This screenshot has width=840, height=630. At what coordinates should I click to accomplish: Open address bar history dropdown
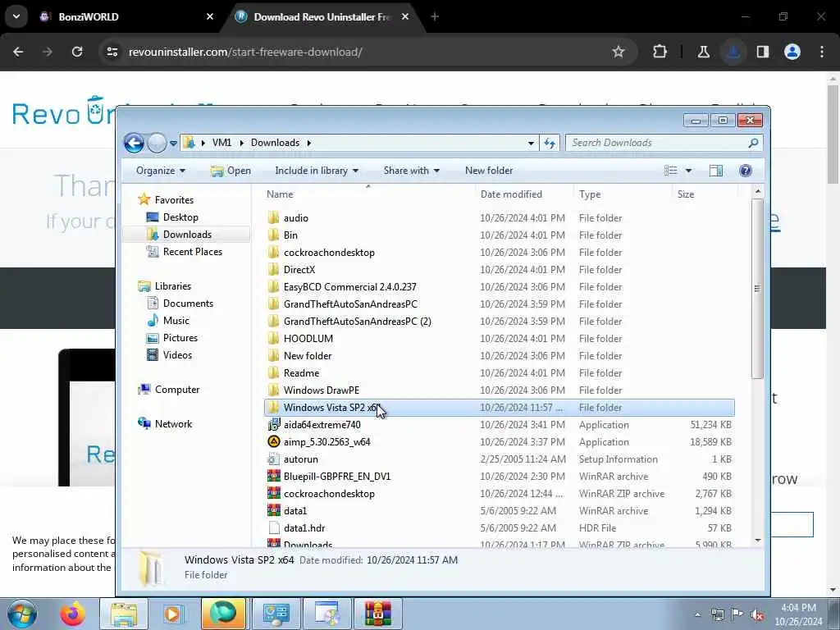point(531,143)
